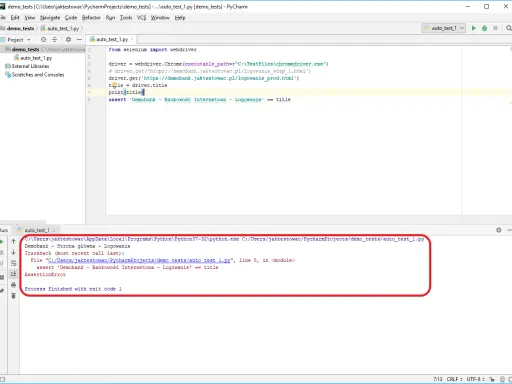Open the traceback file link in console
The width and height of the screenshot is (512, 384).
139,260
